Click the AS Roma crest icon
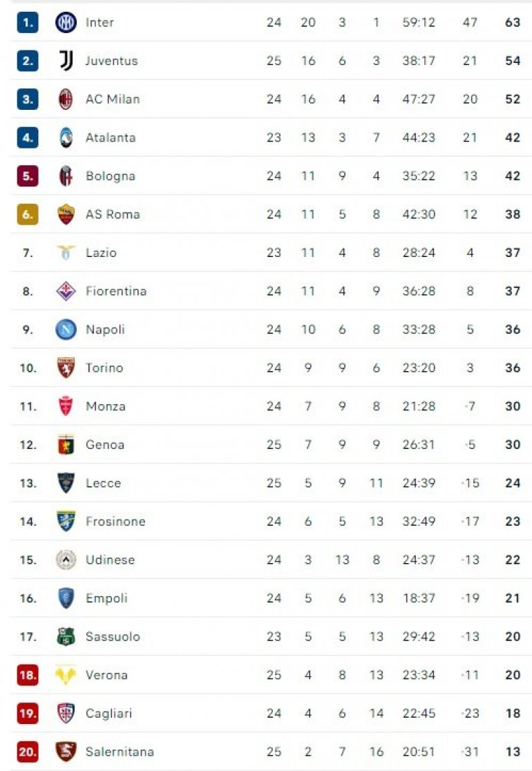532x771 pixels. coord(66,214)
